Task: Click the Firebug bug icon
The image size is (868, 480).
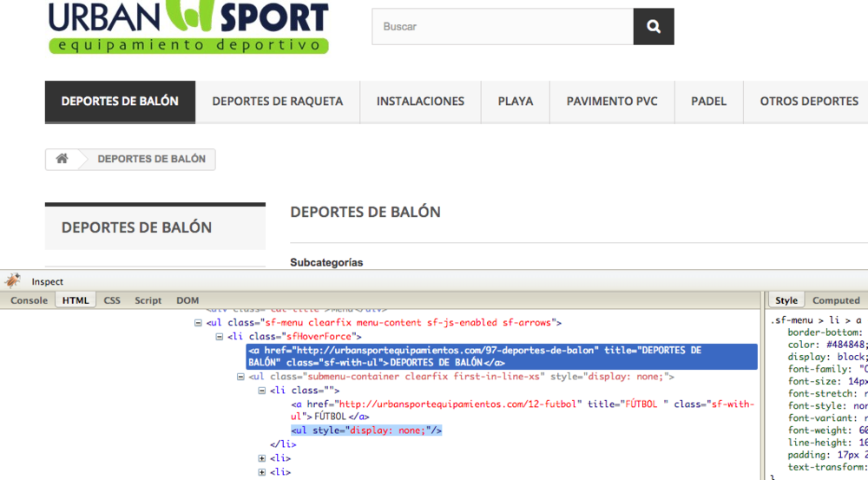Action: (x=13, y=280)
